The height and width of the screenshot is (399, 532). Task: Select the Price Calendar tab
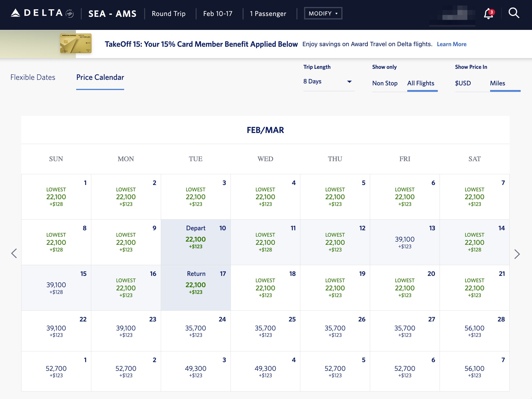pos(100,77)
